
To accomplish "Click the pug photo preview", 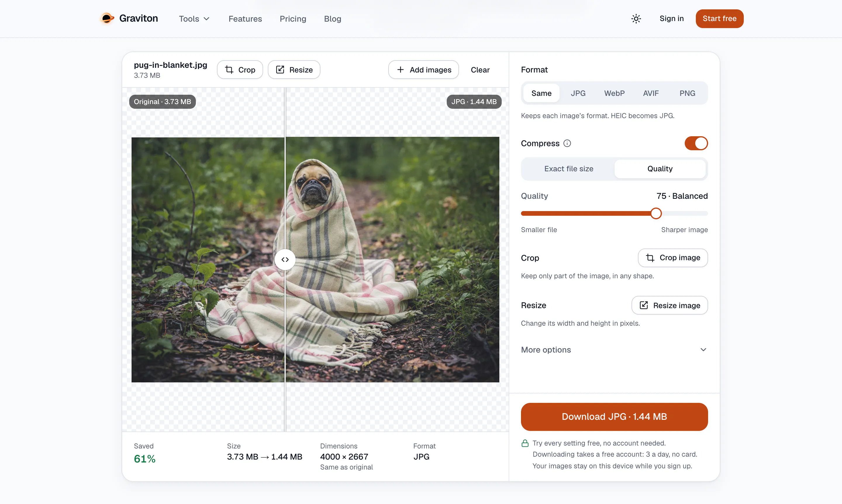I will (x=315, y=260).
